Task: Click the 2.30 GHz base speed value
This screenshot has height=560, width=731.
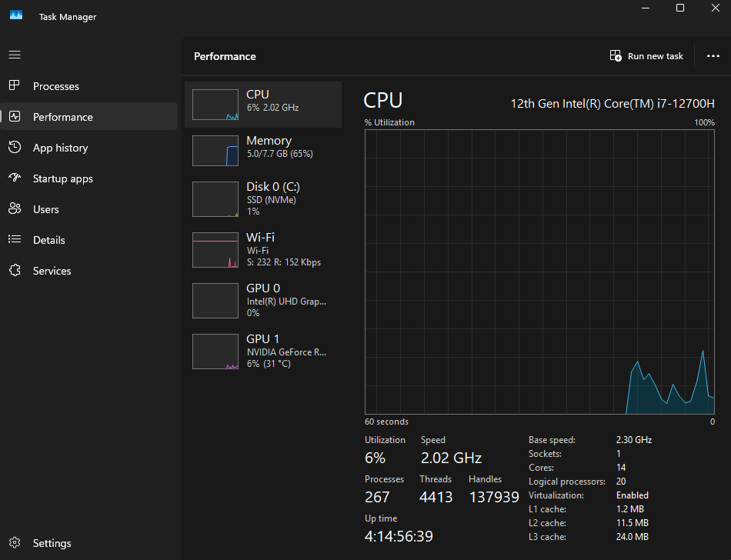Action: (634, 440)
